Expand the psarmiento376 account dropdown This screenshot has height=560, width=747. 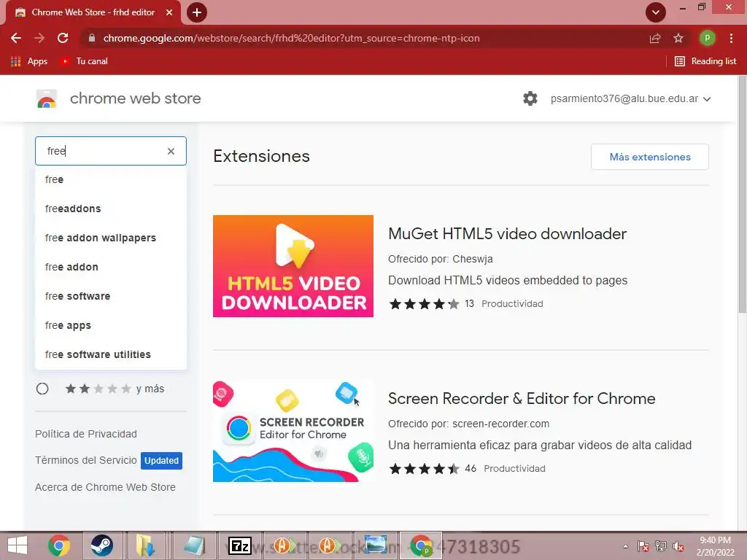[x=631, y=98]
